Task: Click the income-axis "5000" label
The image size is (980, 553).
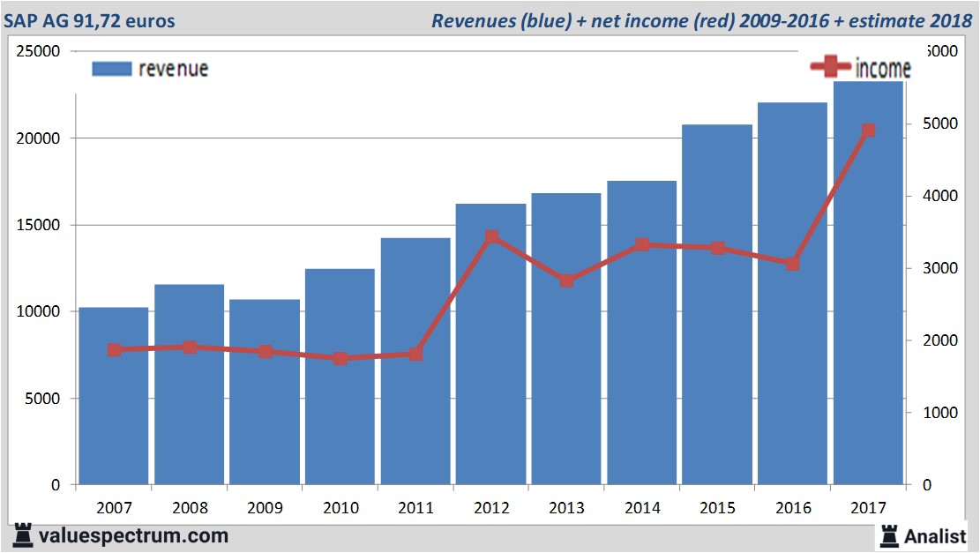Action: coord(940,123)
